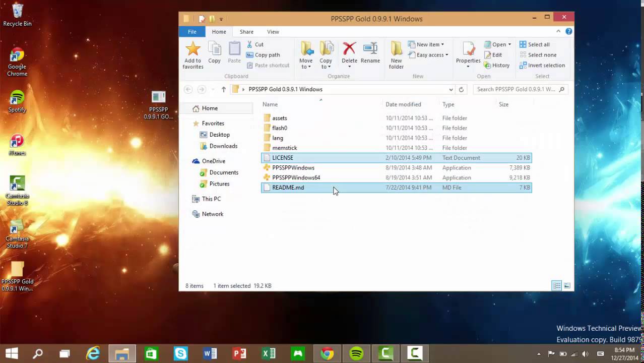The width and height of the screenshot is (644, 363).
Task: Open the Move to command
Action: point(306,55)
